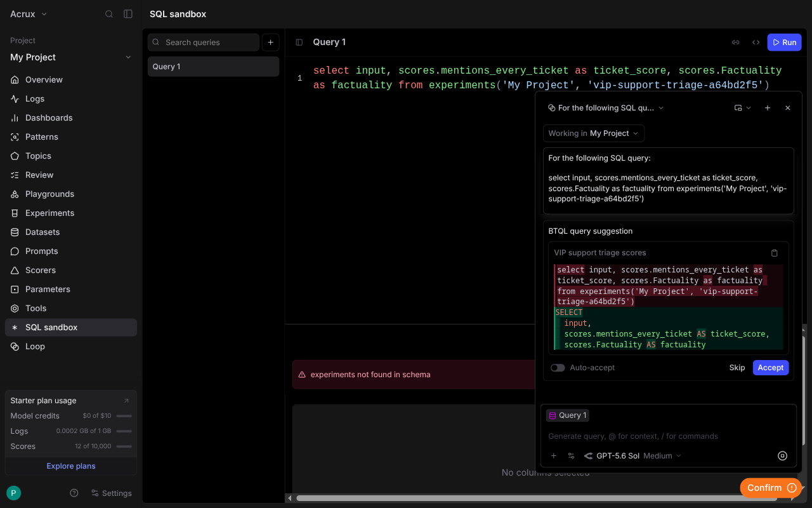
Task: Go to Overview page
Action: (x=71, y=80)
